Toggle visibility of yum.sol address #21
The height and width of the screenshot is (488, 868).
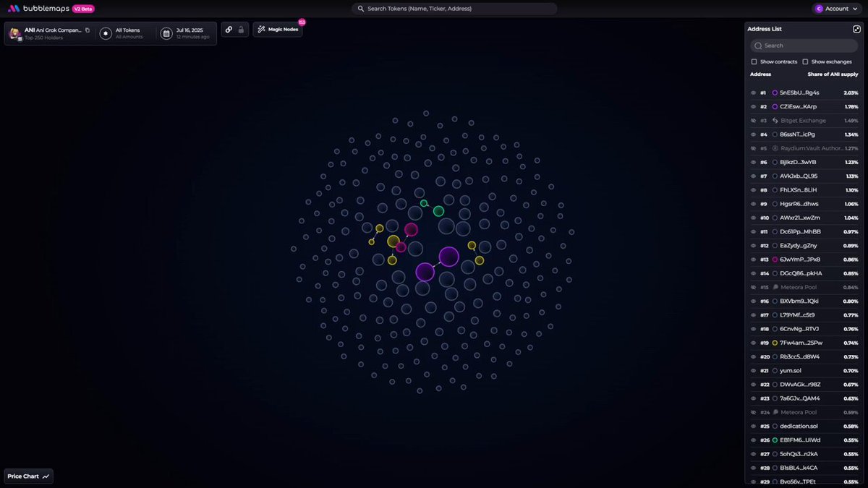[x=753, y=370]
